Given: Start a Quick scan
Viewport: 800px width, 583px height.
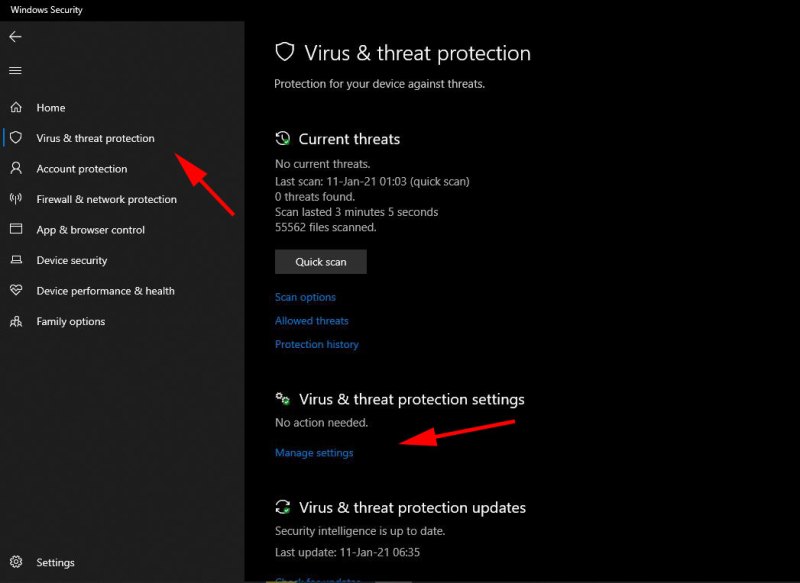Looking at the screenshot, I should [x=320, y=262].
